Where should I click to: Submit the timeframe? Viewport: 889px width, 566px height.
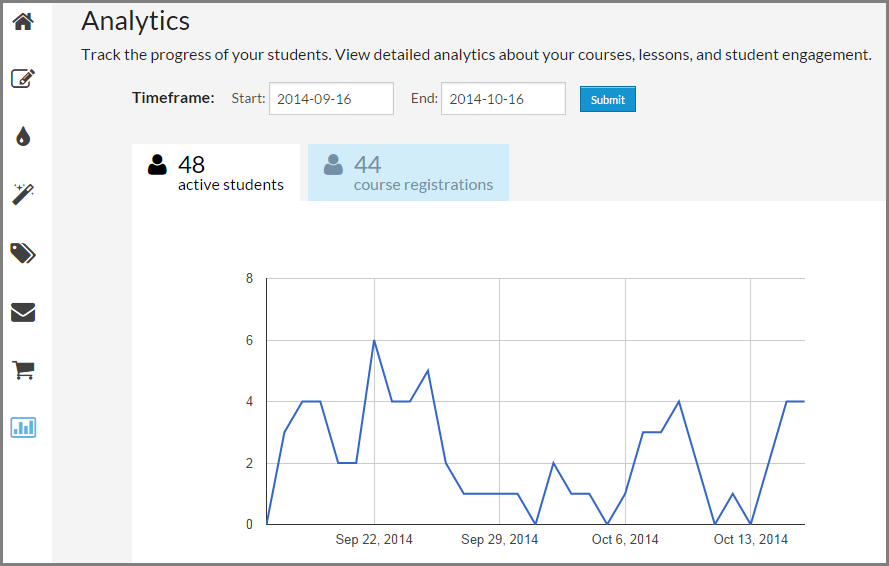click(608, 99)
